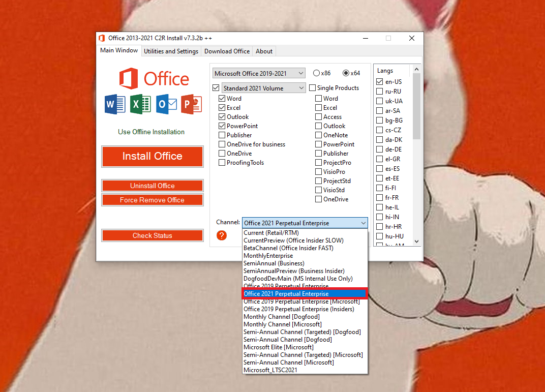Click Use Offline Installation
This screenshot has width=545, height=392.
click(x=152, y=132)
